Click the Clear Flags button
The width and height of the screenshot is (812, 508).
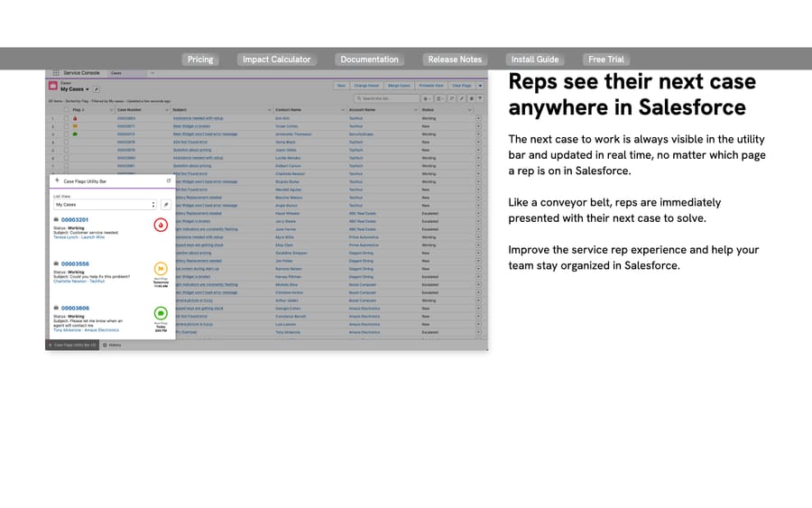click(461, 86)
